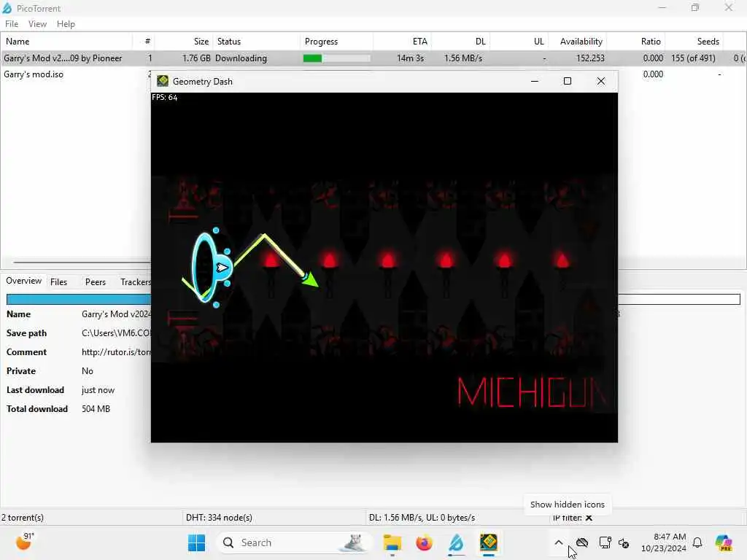The height and width of the screenshot is (560, 747).
Task: Sort torrents by Progress column header
Action: 336,42
